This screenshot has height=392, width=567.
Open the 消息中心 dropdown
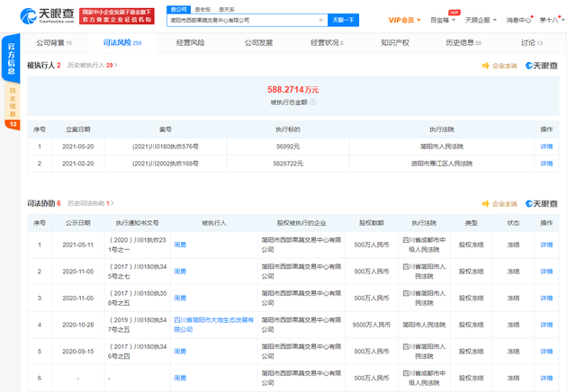[519, 19]
